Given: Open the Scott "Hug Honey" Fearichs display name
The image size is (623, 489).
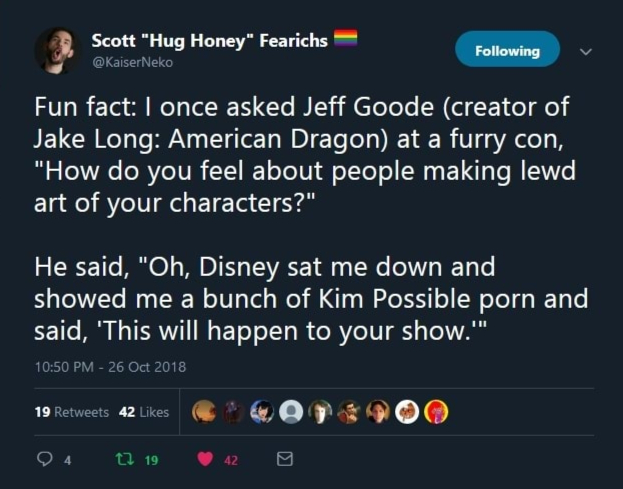Looking at the screenshot, I should tap(209, 41).
